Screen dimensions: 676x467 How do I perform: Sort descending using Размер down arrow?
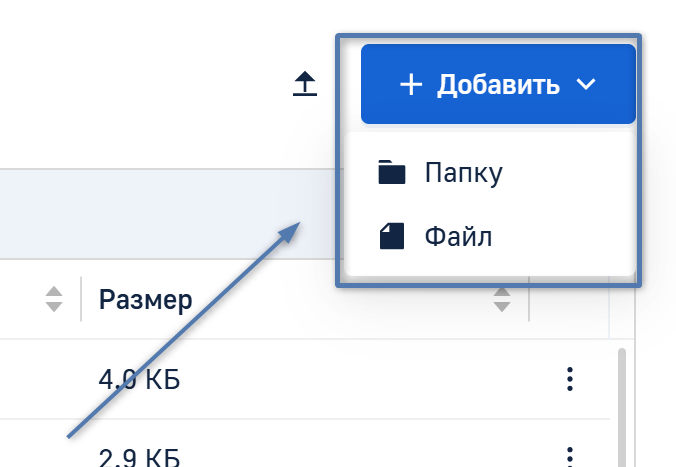click(x=502, y=305)
